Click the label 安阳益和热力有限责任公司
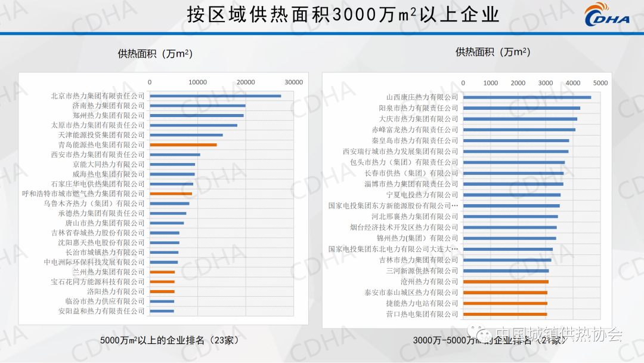The image size is (644, 363). [x=101, y=311]
